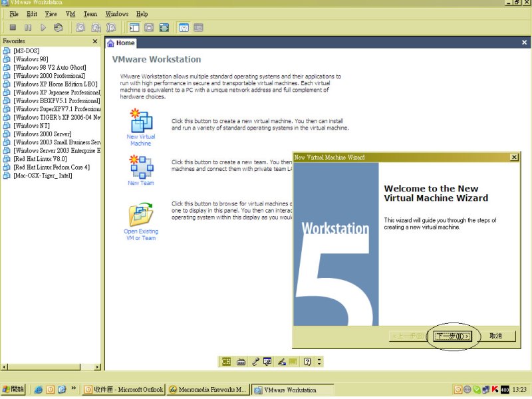Image resolution: width=532 pixels, height=399 pixels.
Task: Click the Cancel (取消) wizard button
Action: [495, 336]
